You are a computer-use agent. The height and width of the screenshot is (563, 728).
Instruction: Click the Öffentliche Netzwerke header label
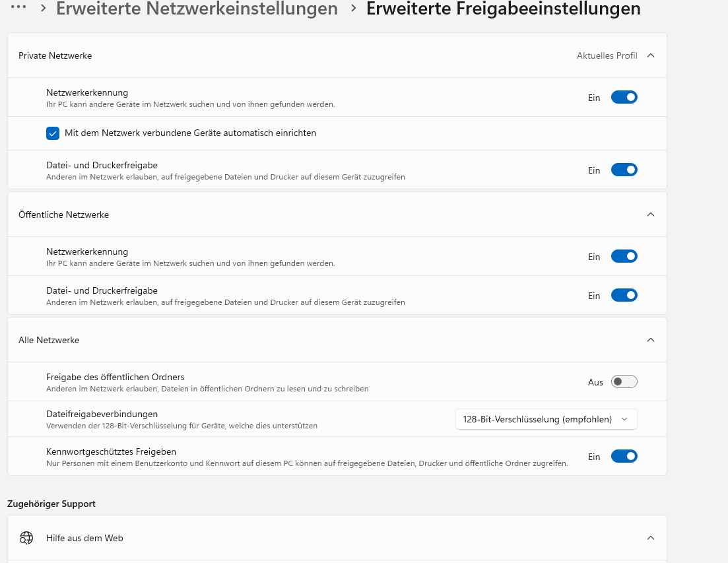(63, 215)
